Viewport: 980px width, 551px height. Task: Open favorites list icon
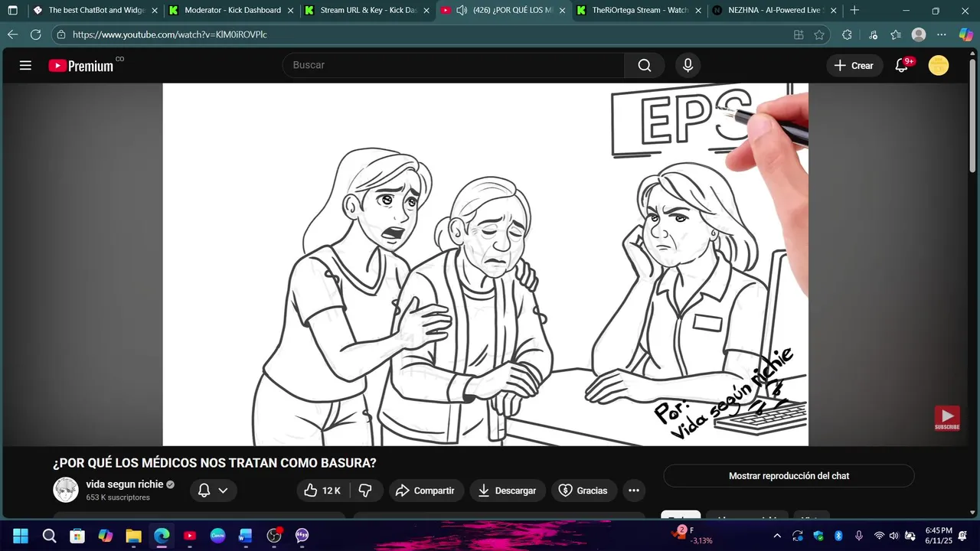click(x=896, y=34)
